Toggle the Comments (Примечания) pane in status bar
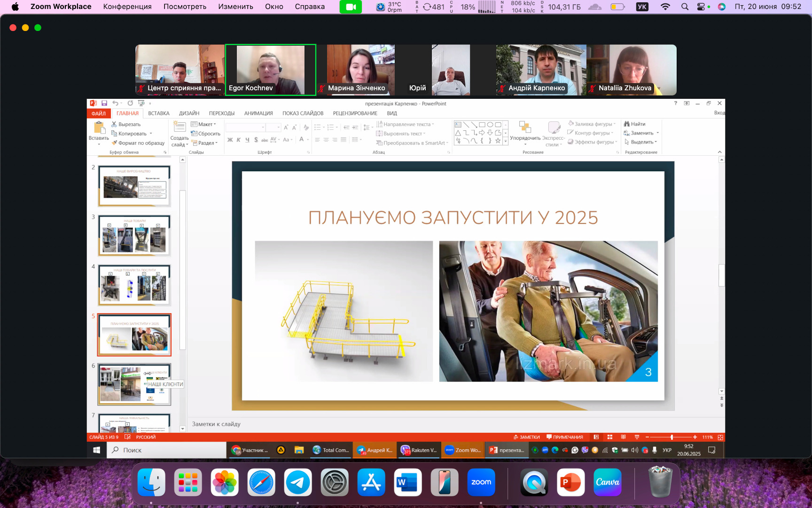The image size is (812, 508). click(x=564, y=437)
